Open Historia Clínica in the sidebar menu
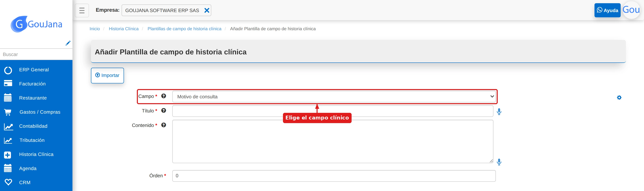The image size is (644, 191). tap(36, 155)
